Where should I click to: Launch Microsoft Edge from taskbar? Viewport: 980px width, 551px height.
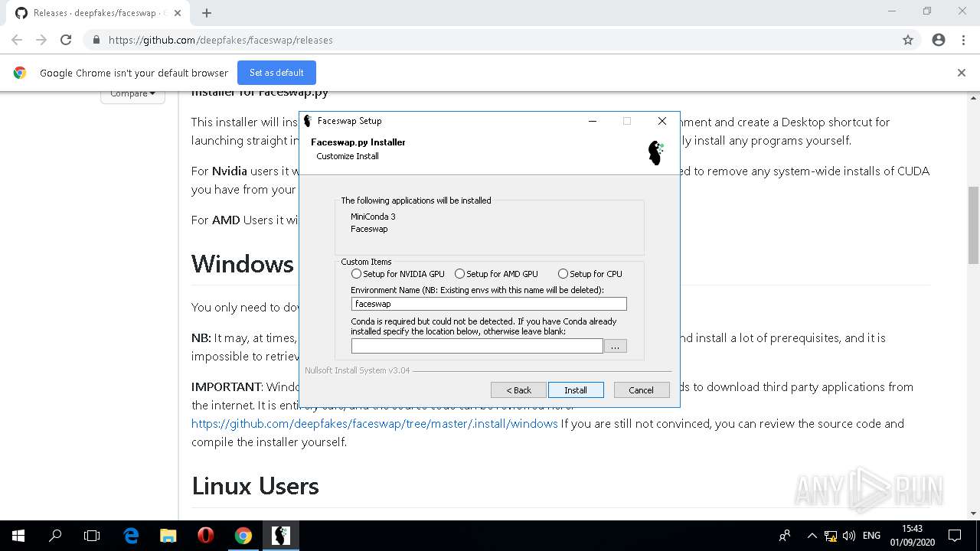[131, 536]
